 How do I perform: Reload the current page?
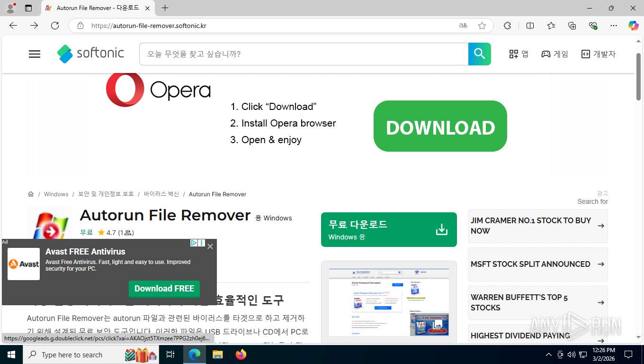click(x=55, y=26)
